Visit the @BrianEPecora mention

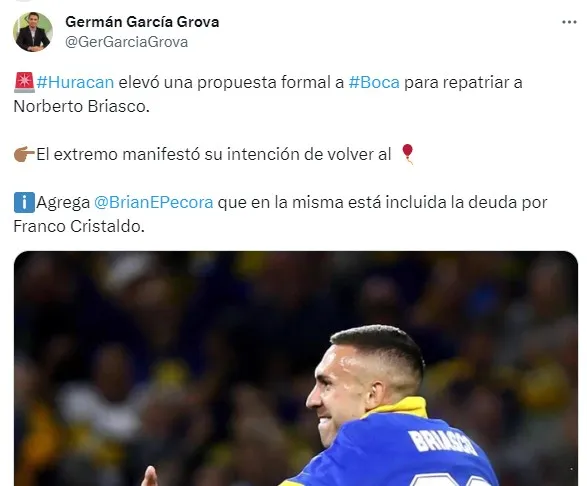(153, 203)
